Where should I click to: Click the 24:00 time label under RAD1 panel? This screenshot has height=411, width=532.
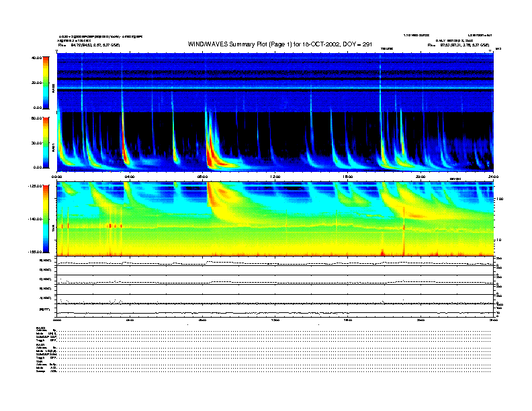pyautogui.click(x=493, y=177)
